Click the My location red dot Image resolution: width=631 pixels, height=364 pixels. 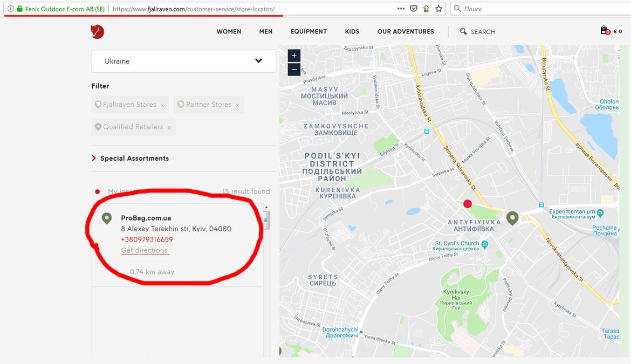click(98, 191)
